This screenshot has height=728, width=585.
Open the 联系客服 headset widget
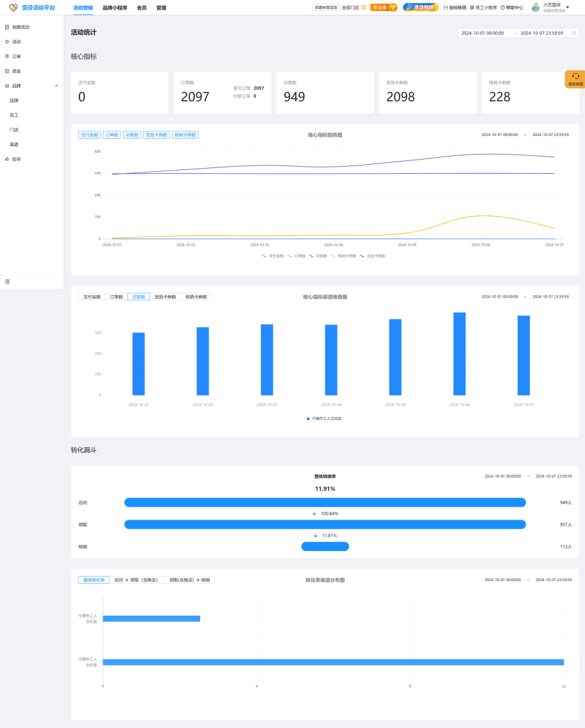[x=575, y=79]
